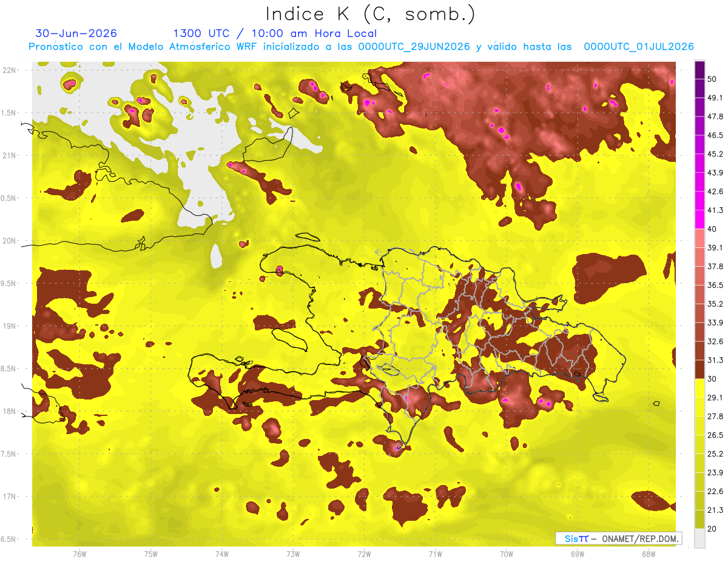Click the longitude label "68W"
728x562 pixels.
(649, 554)
